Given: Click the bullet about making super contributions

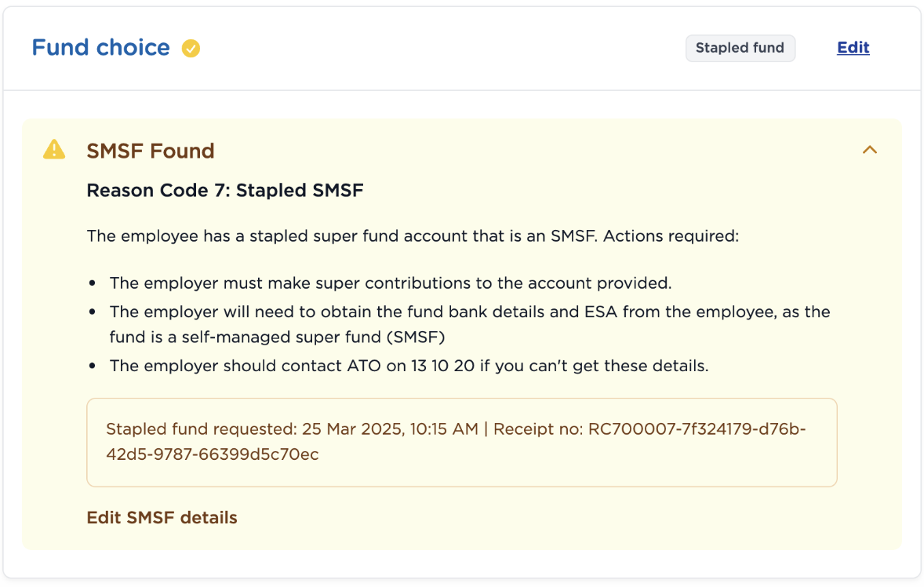Looking at the screenshot, I should click(391, 283).
